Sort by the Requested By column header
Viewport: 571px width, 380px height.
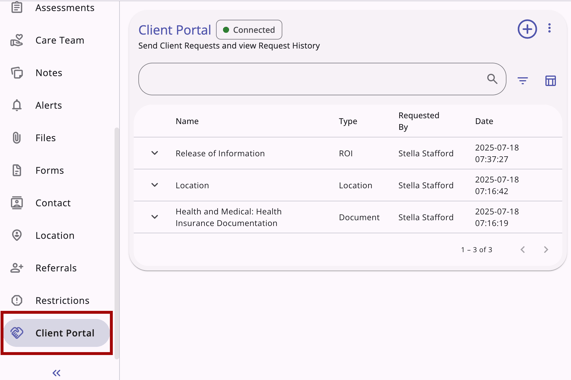pos(419,121)
